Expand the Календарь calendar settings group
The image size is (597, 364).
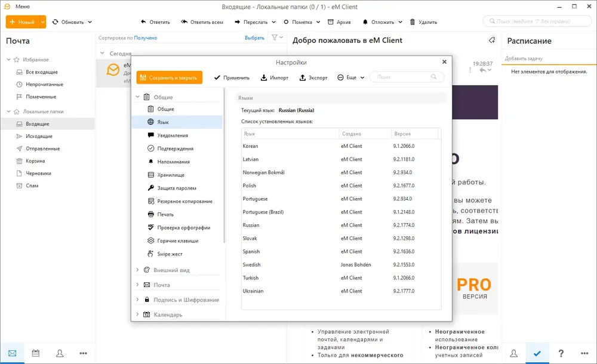(x=137, y=314)
